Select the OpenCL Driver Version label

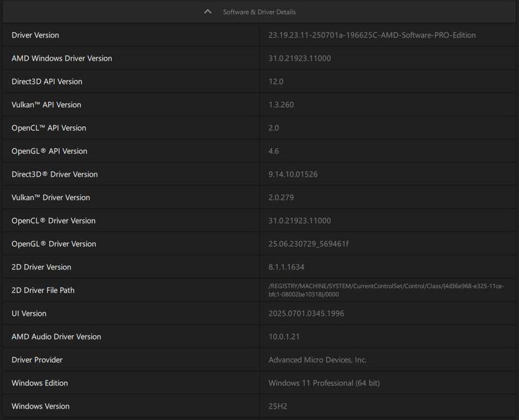(x=54, y=221)
